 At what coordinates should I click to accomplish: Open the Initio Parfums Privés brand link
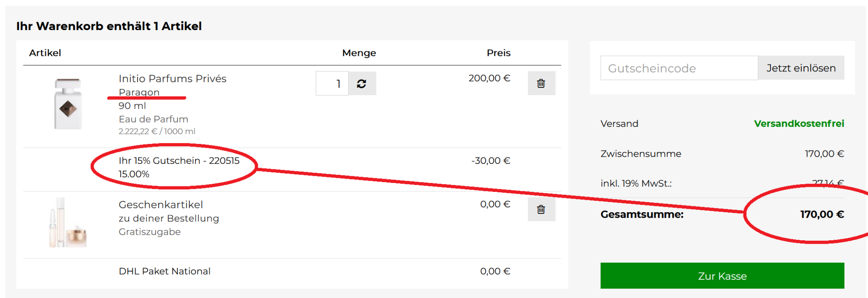(172, 79)
